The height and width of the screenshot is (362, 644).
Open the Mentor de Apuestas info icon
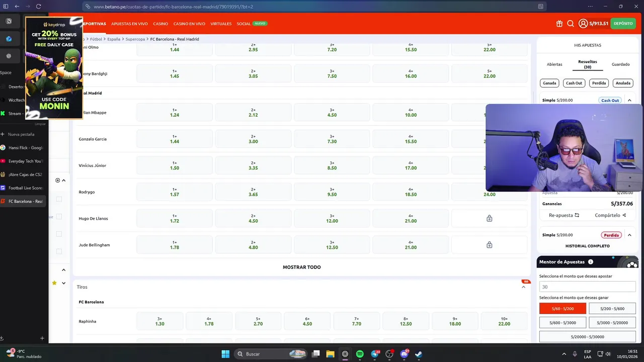(591, 262)
